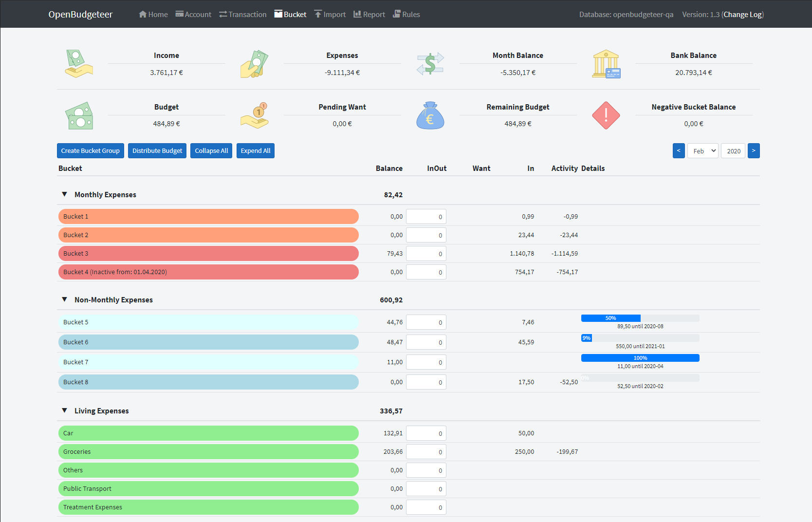Click the Activity value -1.114,59

coord(565,254)
